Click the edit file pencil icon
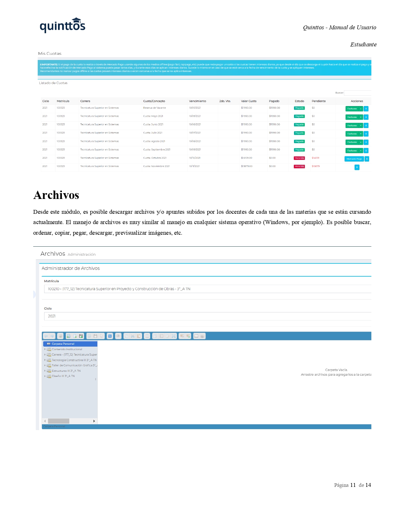The height and width of the screenshot is (532, 411). [168, 336]
